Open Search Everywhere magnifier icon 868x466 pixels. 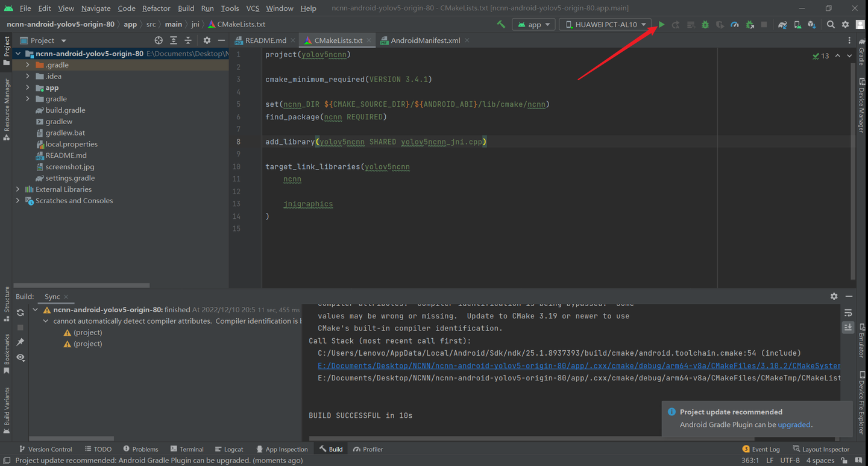click(x=831, y=25)
